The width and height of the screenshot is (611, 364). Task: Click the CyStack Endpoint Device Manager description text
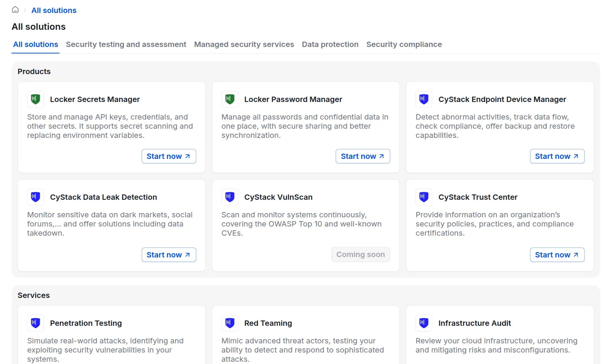(495, 126)
